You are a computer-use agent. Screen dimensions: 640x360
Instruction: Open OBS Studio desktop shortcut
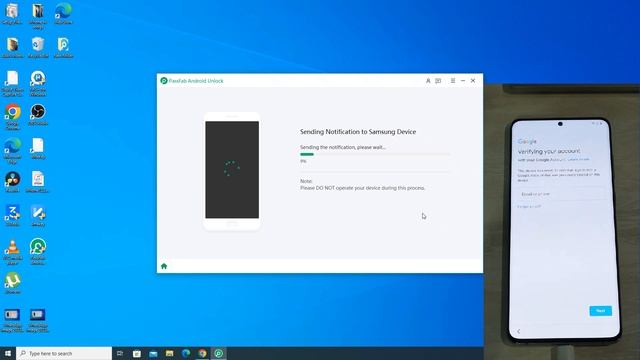(38, 115)
